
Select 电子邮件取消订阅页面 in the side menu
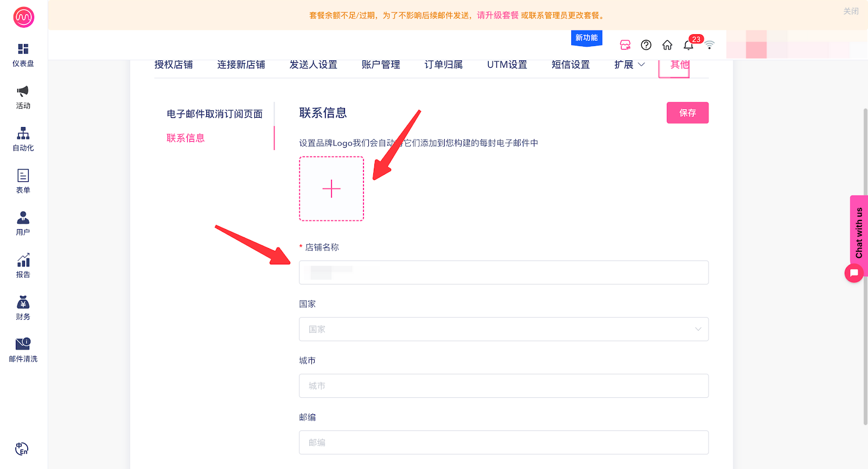tap(214, 114)
